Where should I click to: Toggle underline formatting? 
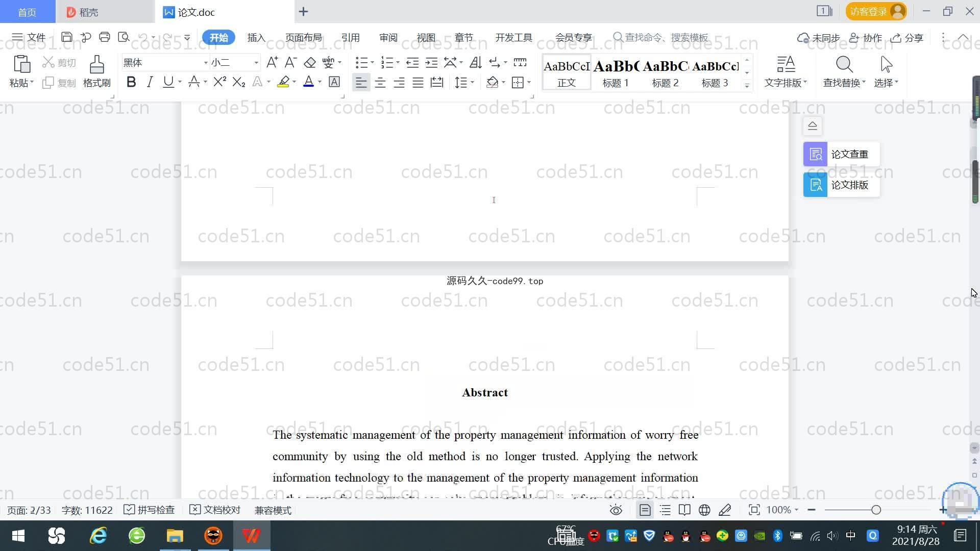pos(168,82)
